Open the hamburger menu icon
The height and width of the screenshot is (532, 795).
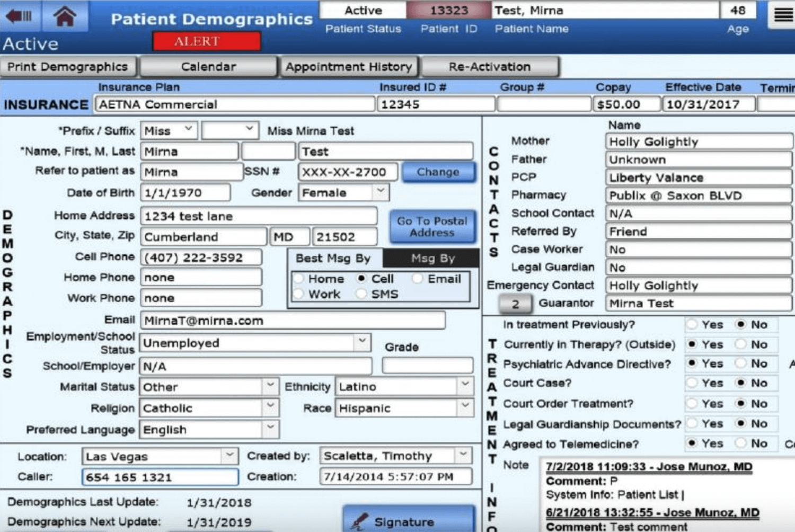coord(783,15)
